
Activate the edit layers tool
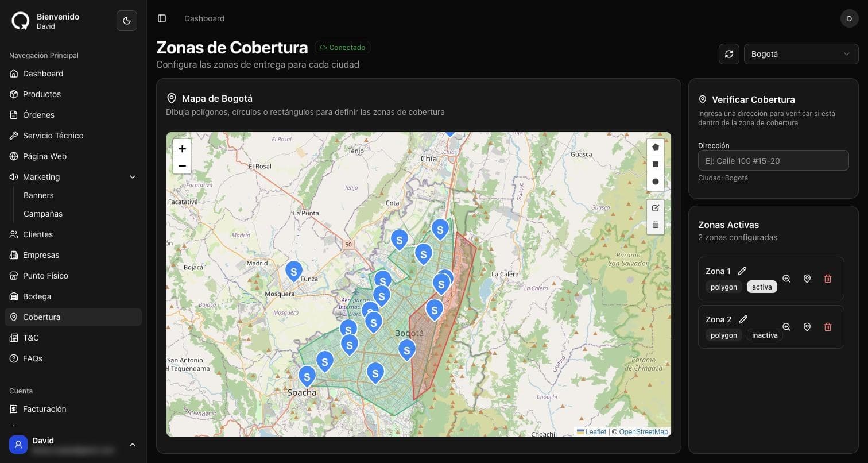coord(656,207)
